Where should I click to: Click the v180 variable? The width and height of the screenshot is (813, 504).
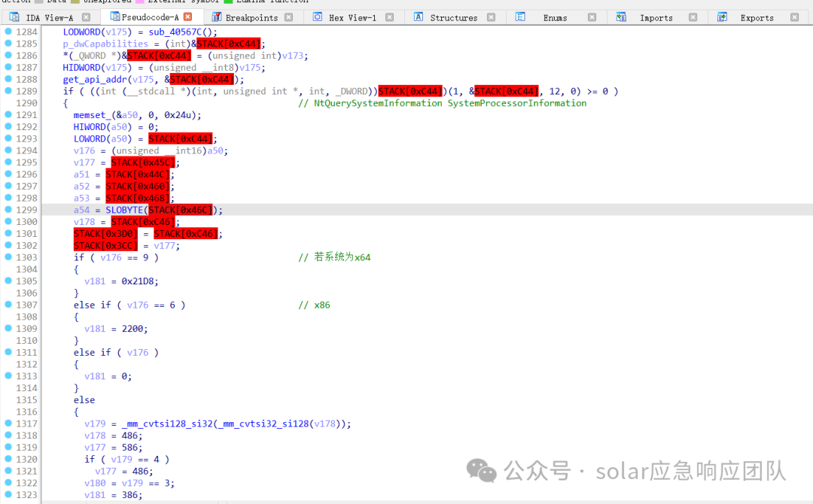[95, 483]
